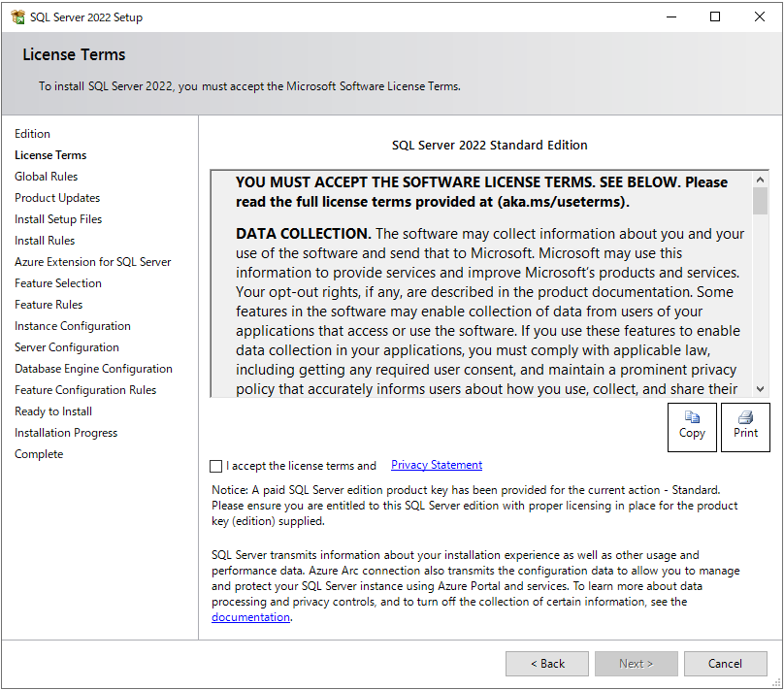Accept the license terms checkbox

click(215, 466)
